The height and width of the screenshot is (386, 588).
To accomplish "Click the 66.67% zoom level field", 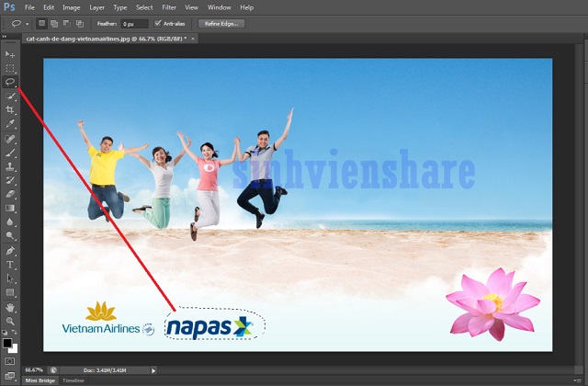I will click(x=34, y=370).
